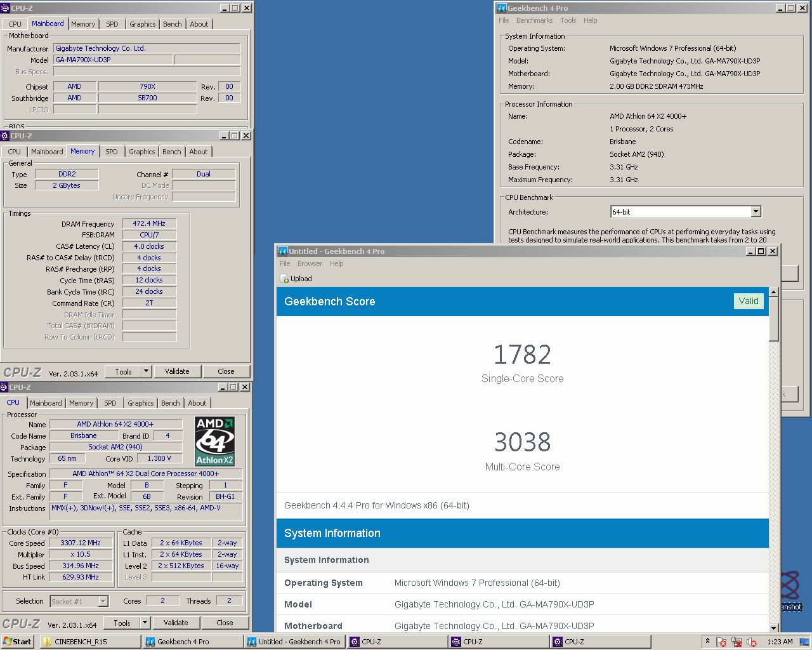Click Tools button in CPU-Z Memory window
Image resolution: width=812 pixels, height=650 pixels.
coord(124,371)
